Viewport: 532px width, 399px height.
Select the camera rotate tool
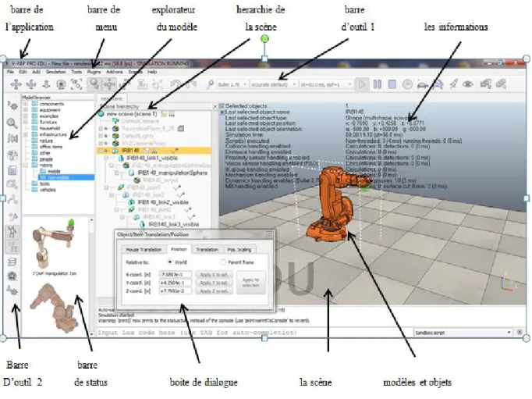[31, 84]
